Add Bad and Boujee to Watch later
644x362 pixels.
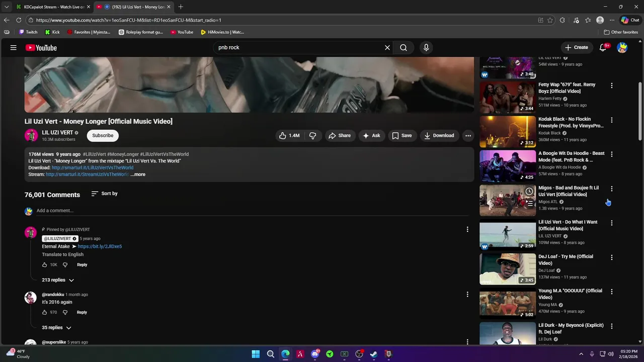point(529,192)
